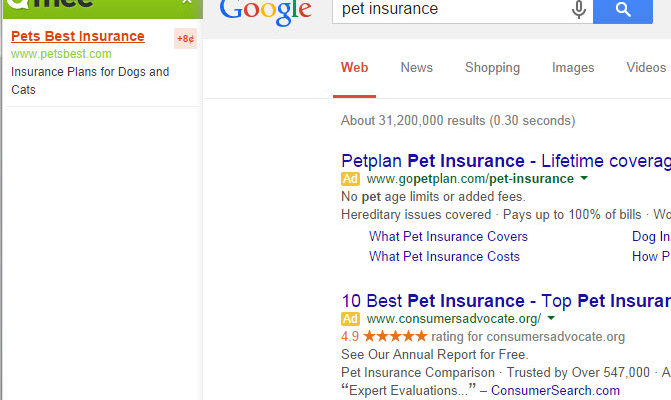Viewport: 671px width, 400px height.
Task: Open the ConsumerSearch.com link
Action: (x=555, y=390)
